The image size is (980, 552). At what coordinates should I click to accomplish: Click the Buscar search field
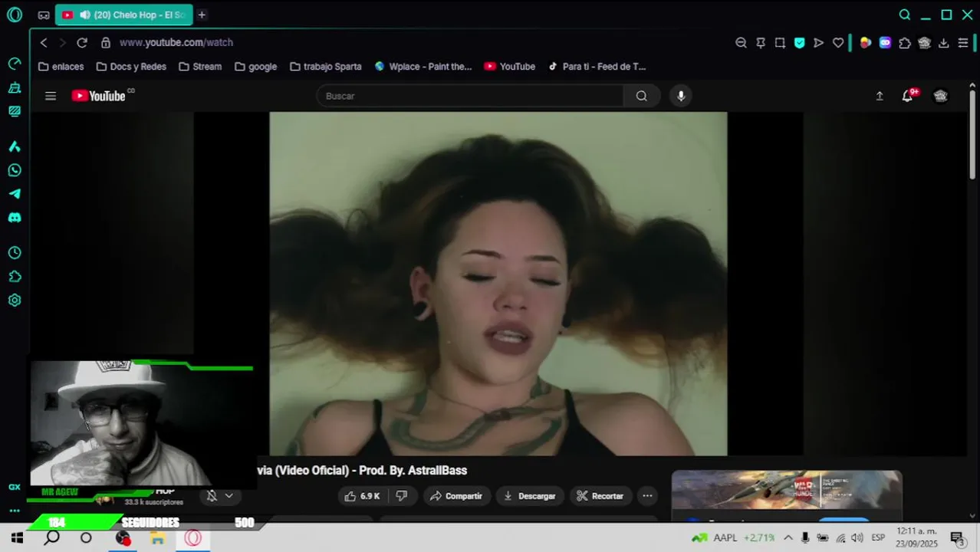(x=470, y=96)
